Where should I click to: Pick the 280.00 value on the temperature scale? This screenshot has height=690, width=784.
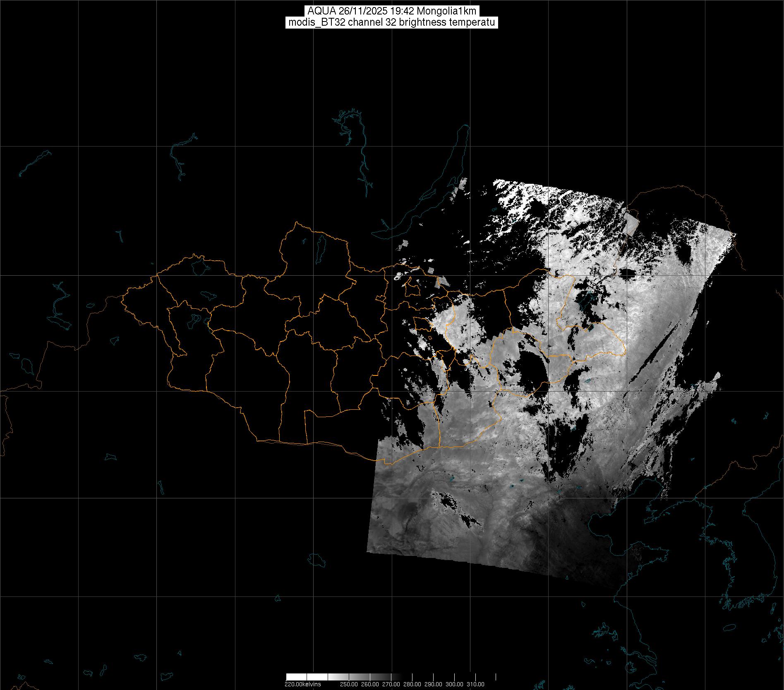pos(412,684)
